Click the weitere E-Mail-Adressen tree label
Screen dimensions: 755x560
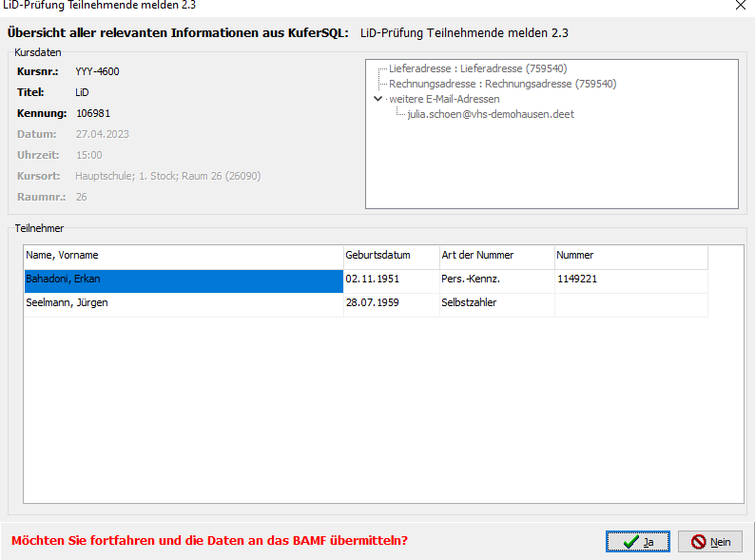[x=444, y=99]
